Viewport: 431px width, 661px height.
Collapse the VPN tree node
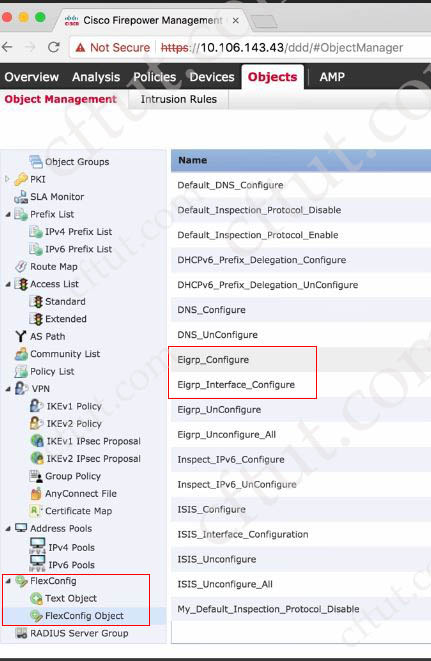pyautogui.click(x=8, y=389)
